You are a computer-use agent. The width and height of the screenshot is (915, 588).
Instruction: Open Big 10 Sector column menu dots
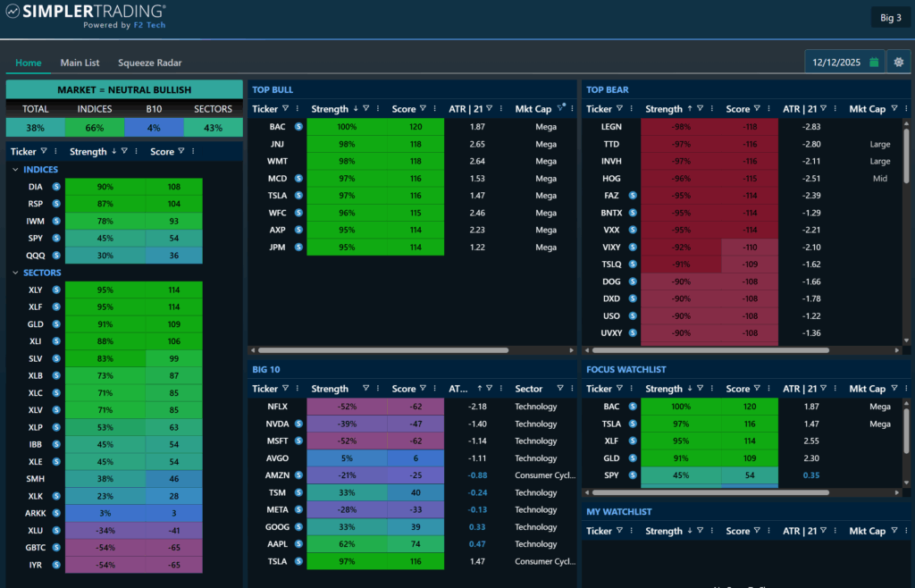click(x=570, y=389)
